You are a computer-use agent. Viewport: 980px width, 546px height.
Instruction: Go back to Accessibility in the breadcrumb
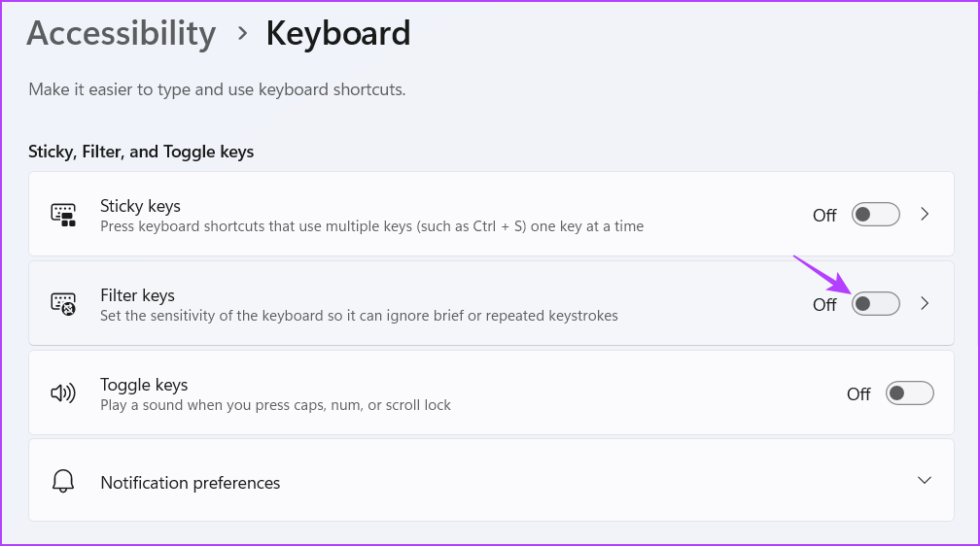coord(122,34)
